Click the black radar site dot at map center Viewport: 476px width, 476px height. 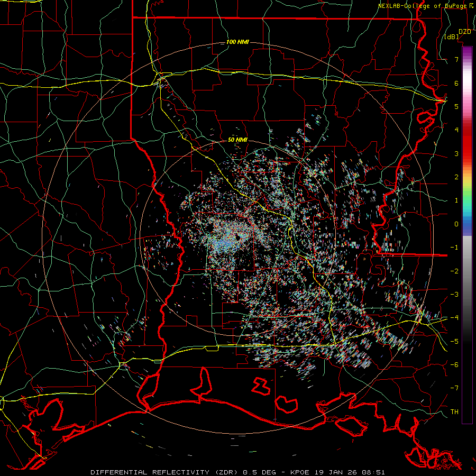pyautogui.click(x=237, y=237)
